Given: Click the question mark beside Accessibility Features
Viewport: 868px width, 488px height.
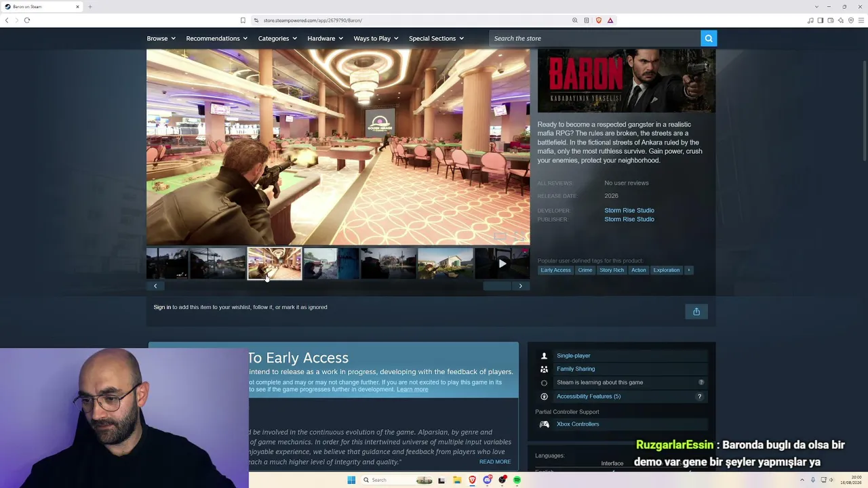Looking at the screenshot, I should coord(699,396).
